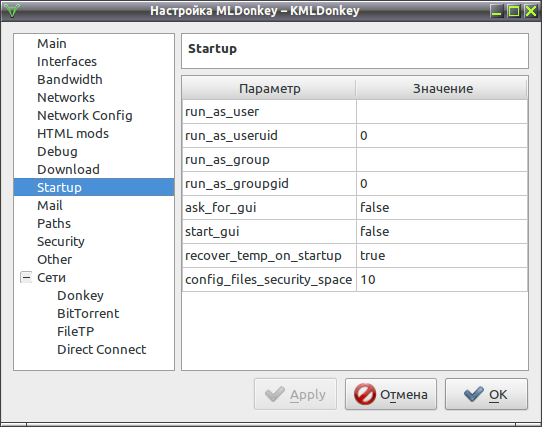
Task: Open the Interfaces settings page
Action: [67, 62]
